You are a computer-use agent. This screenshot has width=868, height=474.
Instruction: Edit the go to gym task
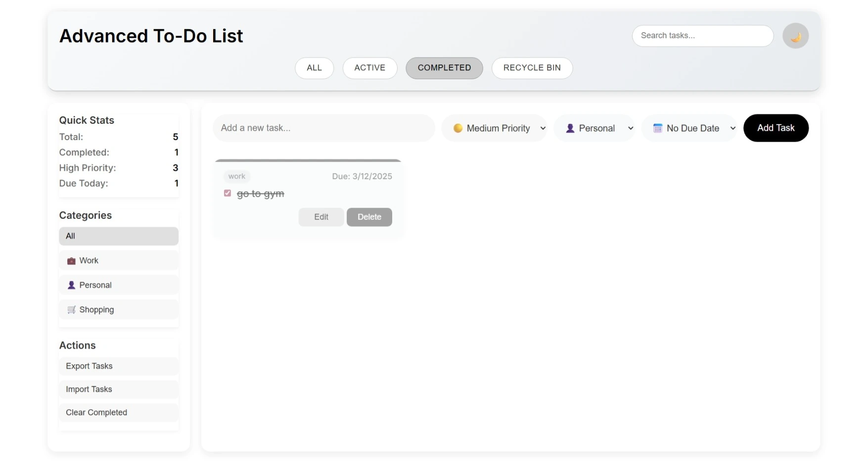coord(320,217)
